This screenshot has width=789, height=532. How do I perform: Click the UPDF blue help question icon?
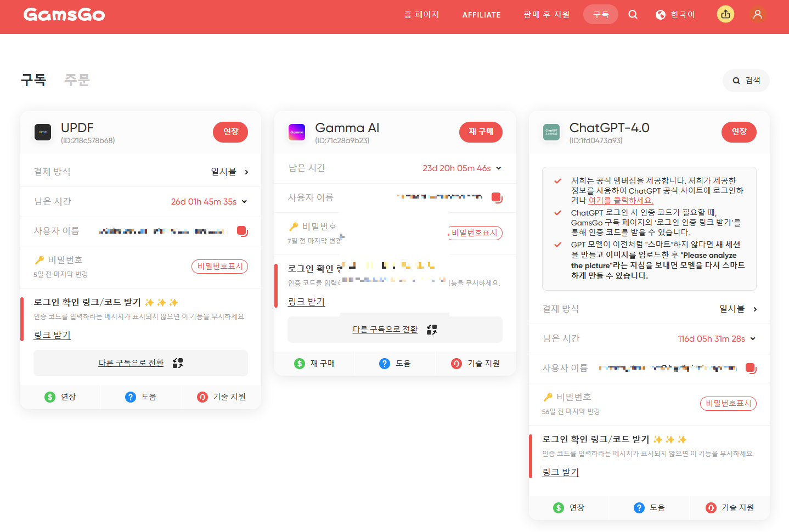(131, 397)
